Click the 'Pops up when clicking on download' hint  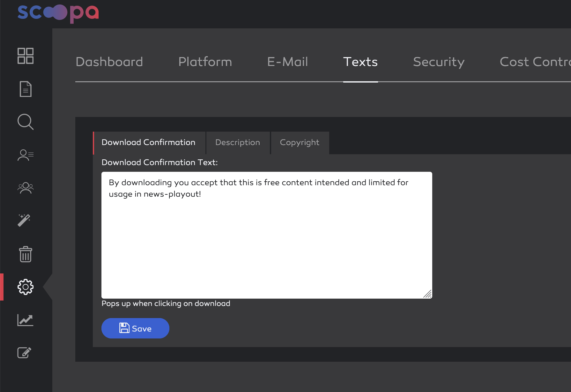coord(166,303)
